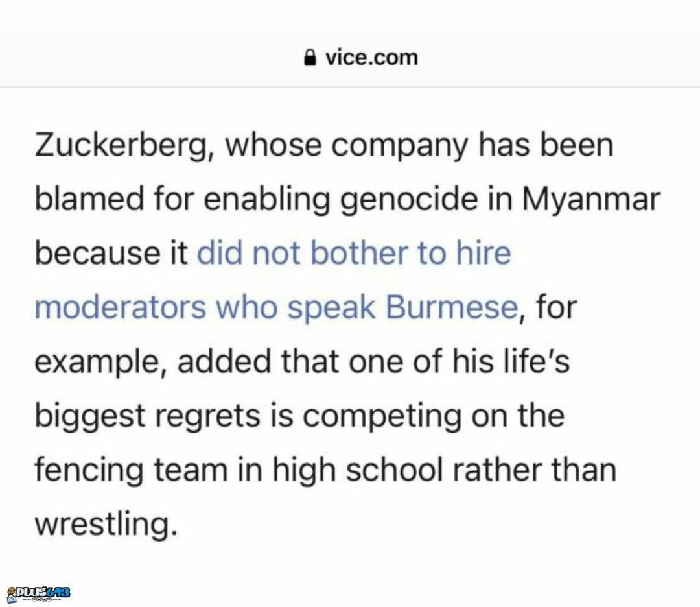Click the word 'competing' in the paragraph
Viewport: 700px width, 607px height.
click(x=382, y=416)
